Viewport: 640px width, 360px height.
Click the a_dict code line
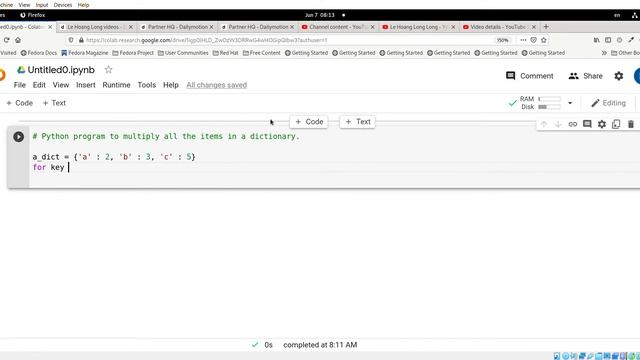(114, 157)
